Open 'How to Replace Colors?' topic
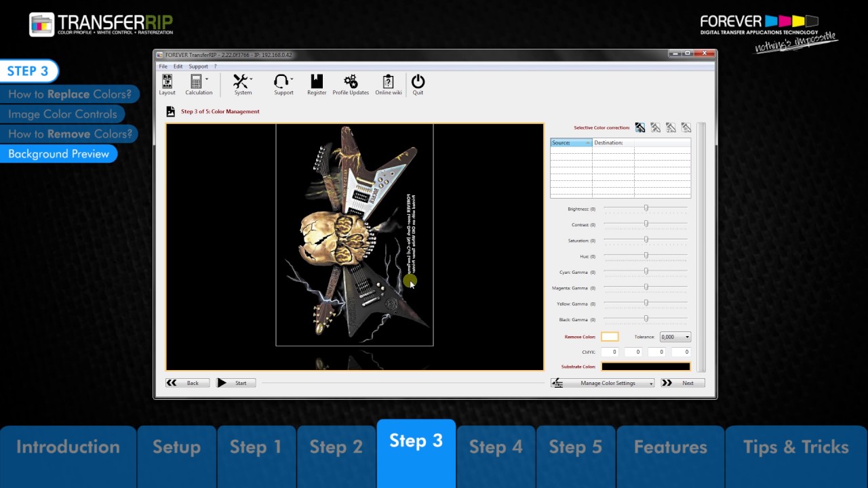This screenshot has height=488, width=868. click(70, 94)
